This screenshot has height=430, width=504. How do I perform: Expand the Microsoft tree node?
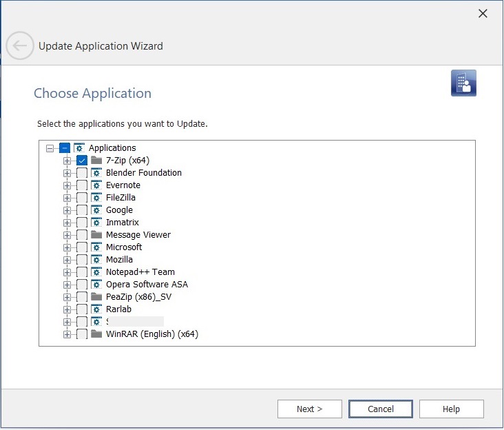tap(67, 247)
